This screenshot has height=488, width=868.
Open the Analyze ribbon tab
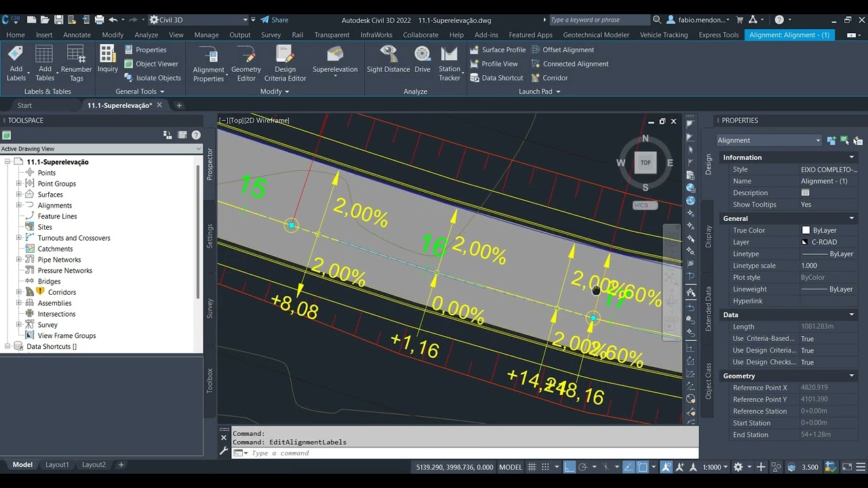pyautogui.click(x=146, y=35)
